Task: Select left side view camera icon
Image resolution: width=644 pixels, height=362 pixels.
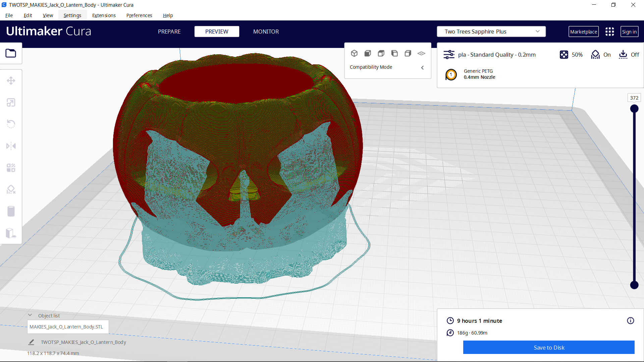Action: [x=394, y=53]
